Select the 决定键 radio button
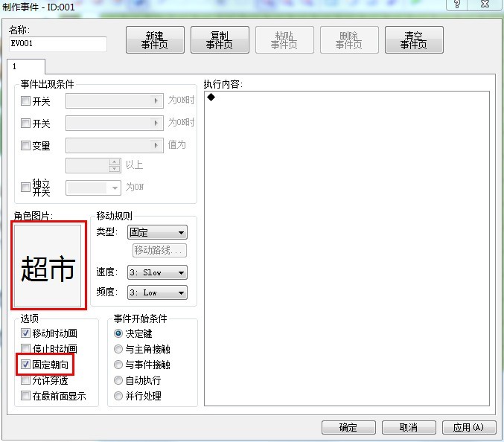 118,333
